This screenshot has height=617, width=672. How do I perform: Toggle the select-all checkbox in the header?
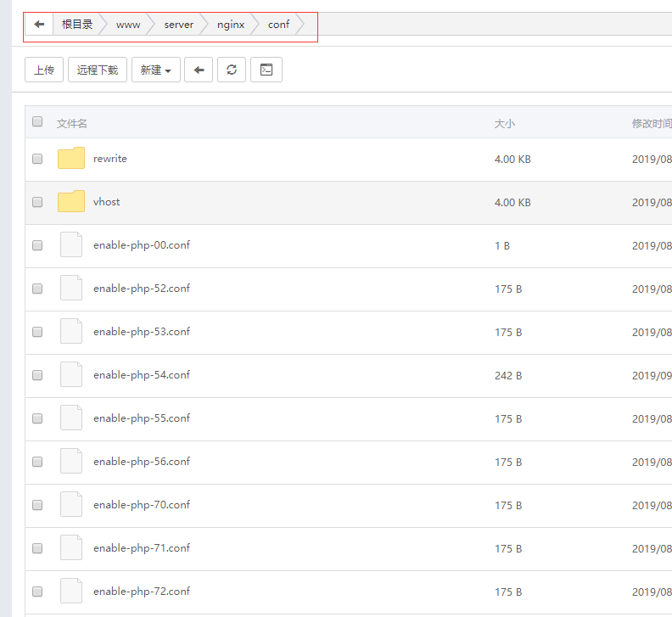37,122
